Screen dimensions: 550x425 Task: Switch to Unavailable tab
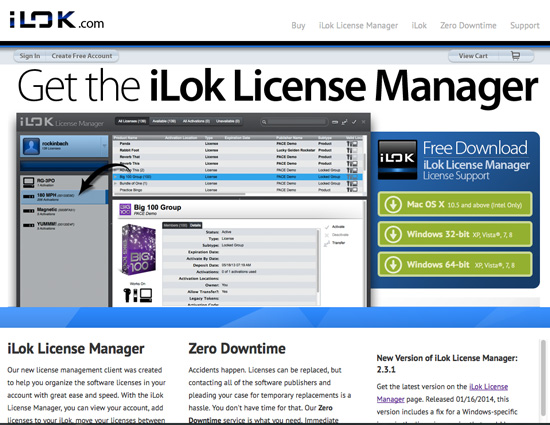coord(228,121)
